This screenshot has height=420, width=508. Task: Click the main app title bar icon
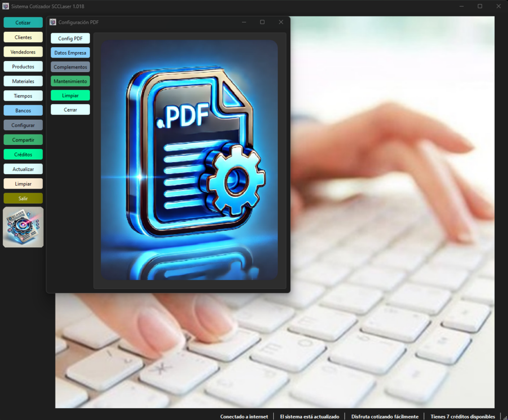tap(5, 6)
